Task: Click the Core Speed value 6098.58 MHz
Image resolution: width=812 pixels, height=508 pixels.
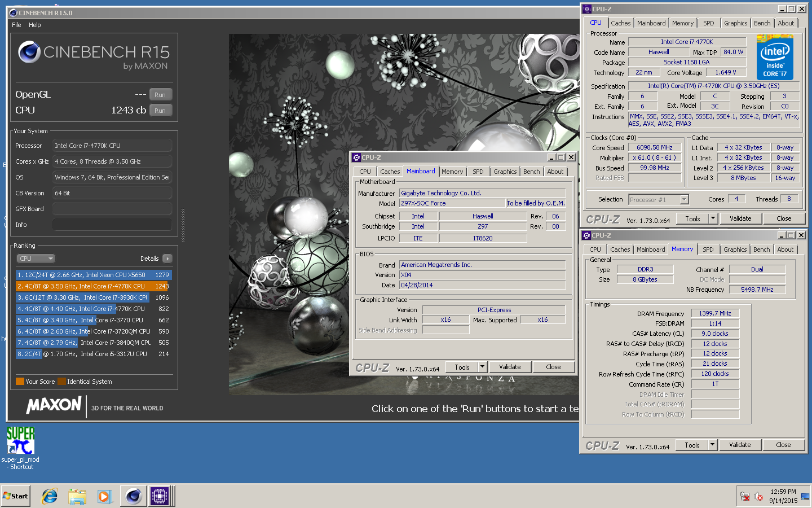Action: [655, 148]
